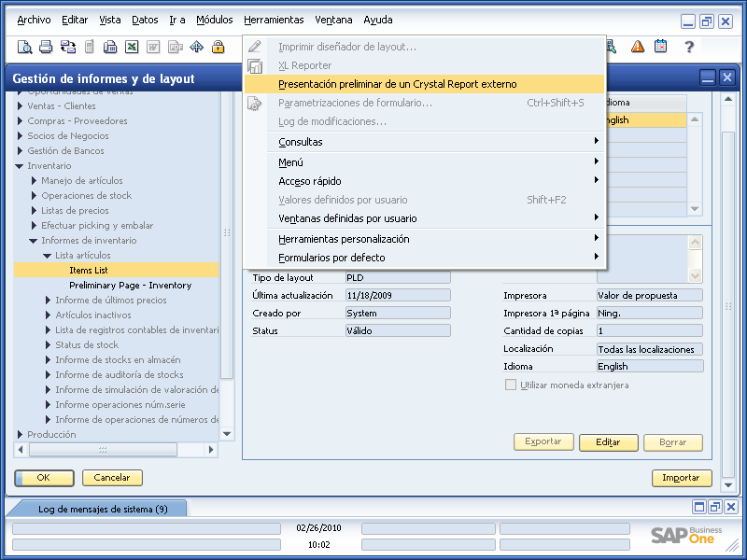Export document to PDF

[175, 46]
